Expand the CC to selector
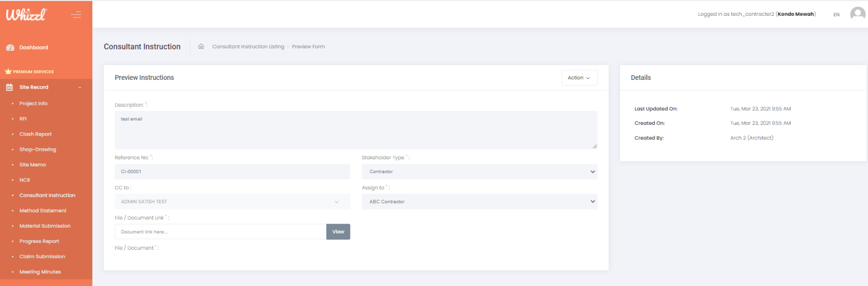The image size is (868, 286). click(232, 202)
